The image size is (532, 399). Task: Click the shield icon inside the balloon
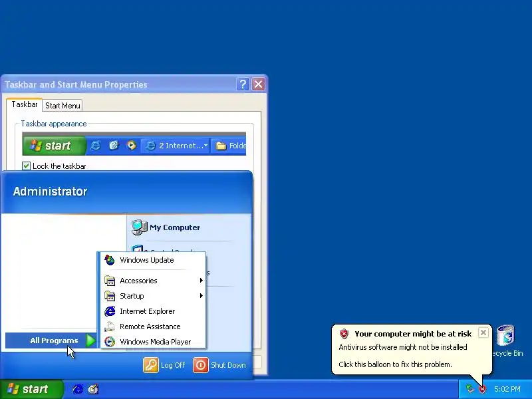[344, 334]
